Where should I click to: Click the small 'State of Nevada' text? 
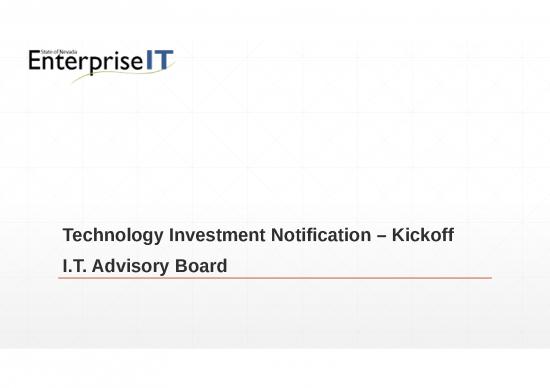point(59,52)
